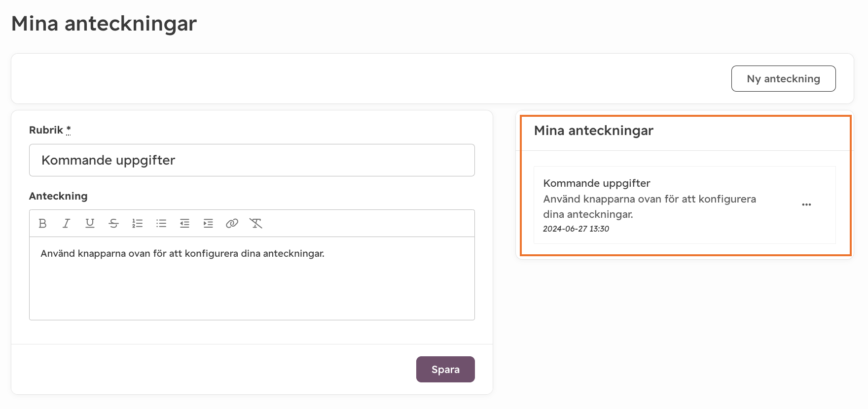Apply strikethrough formatting
Image resolution: width=868 pixels, height=409 pixels.
[113, 223]
